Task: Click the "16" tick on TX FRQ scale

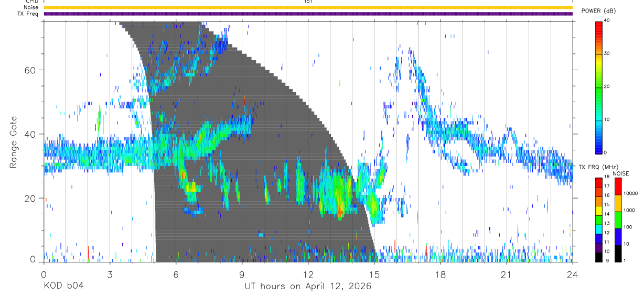Action: coord(607,195)
